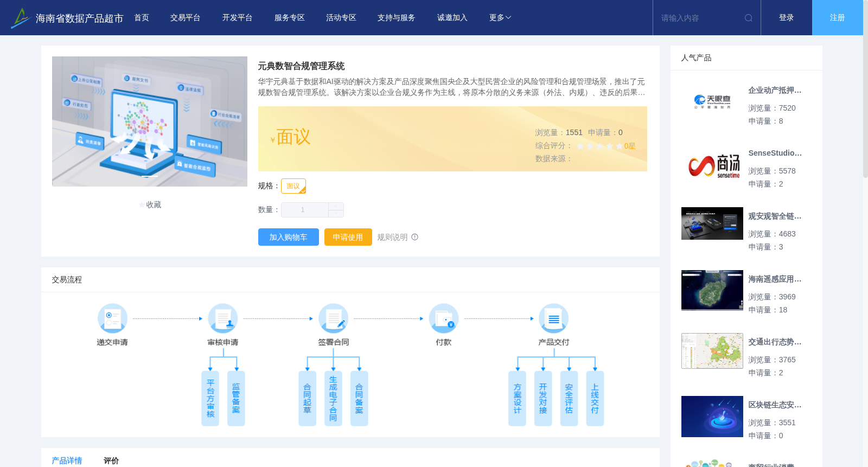Click the 海南遥感应用 product title

(x=775, y=279)
